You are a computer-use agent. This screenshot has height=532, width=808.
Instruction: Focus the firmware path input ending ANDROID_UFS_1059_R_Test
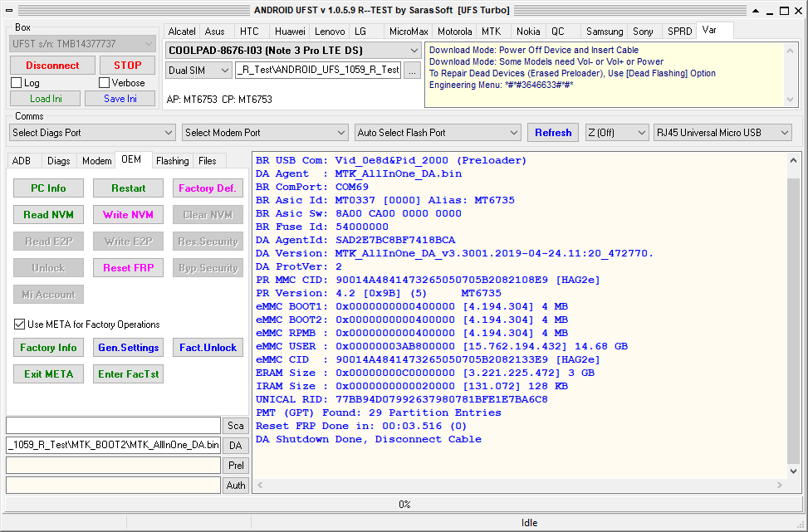(318, 71)
